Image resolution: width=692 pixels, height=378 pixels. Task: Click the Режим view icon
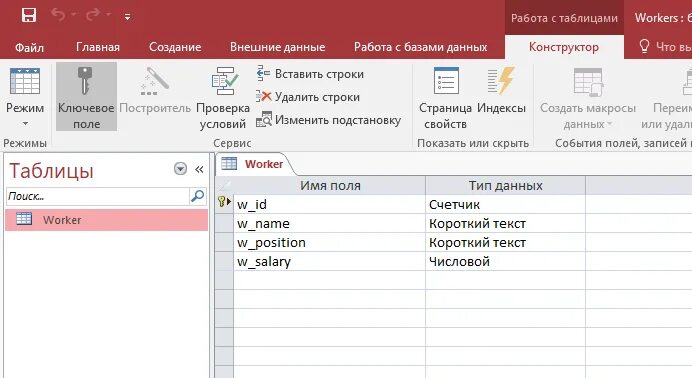25,81
